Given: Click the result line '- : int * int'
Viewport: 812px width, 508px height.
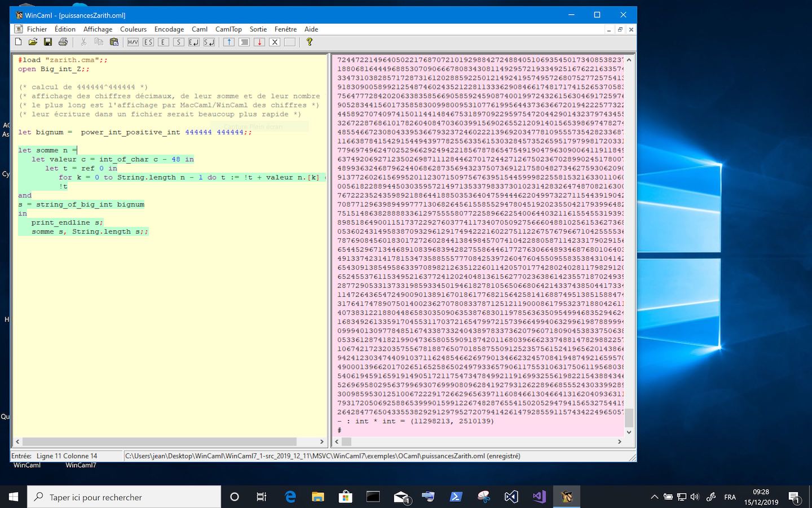Looking at the screenshot, I should [415, 421].
